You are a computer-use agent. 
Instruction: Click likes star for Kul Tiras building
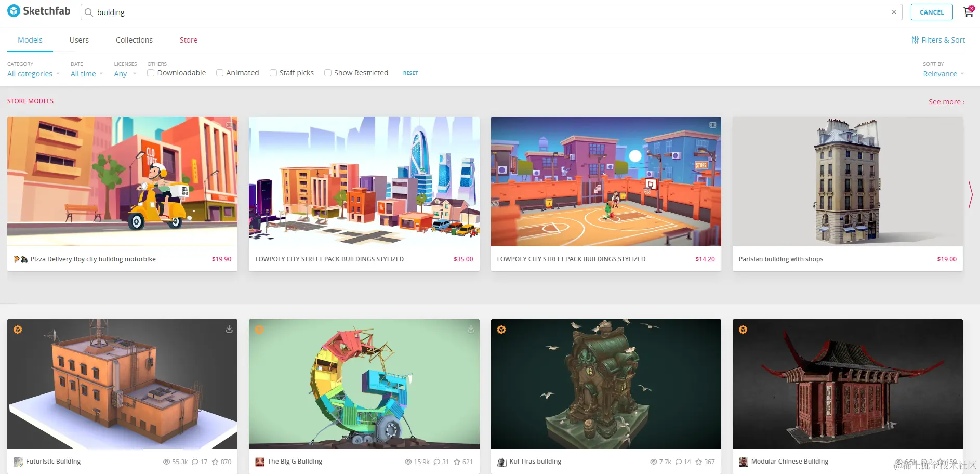(699, 462)
